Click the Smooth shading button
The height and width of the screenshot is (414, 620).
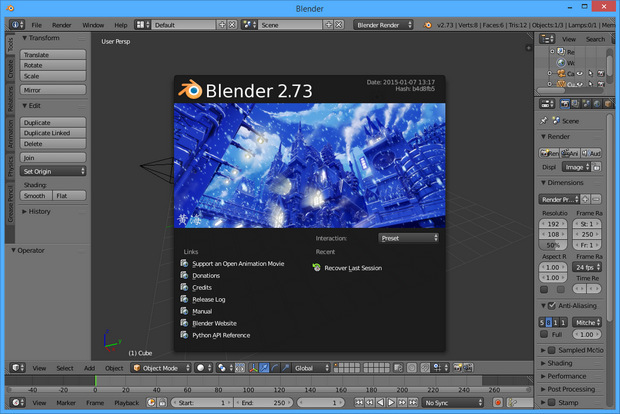pos(36,196)
